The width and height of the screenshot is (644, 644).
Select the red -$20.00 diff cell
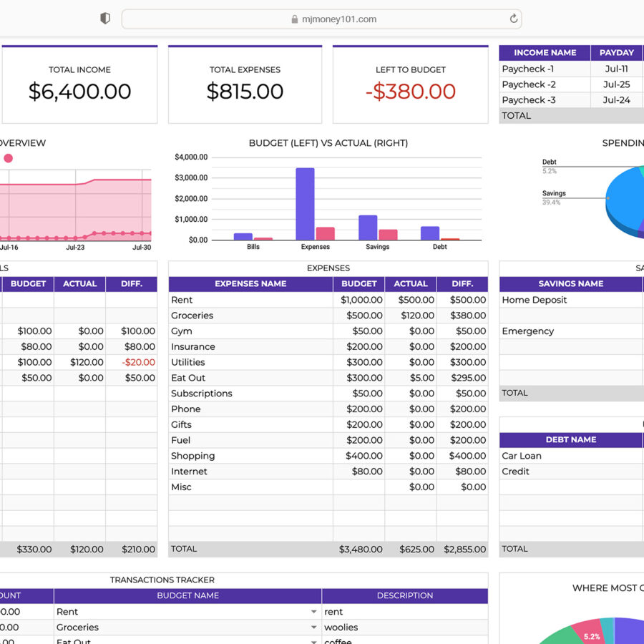[x=132, y=362]
